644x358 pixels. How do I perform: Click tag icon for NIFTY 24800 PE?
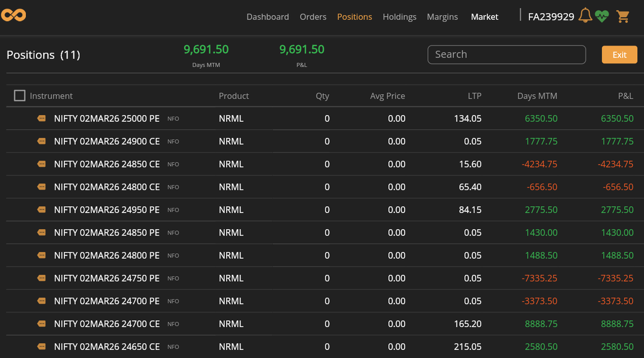click(41, 255)
